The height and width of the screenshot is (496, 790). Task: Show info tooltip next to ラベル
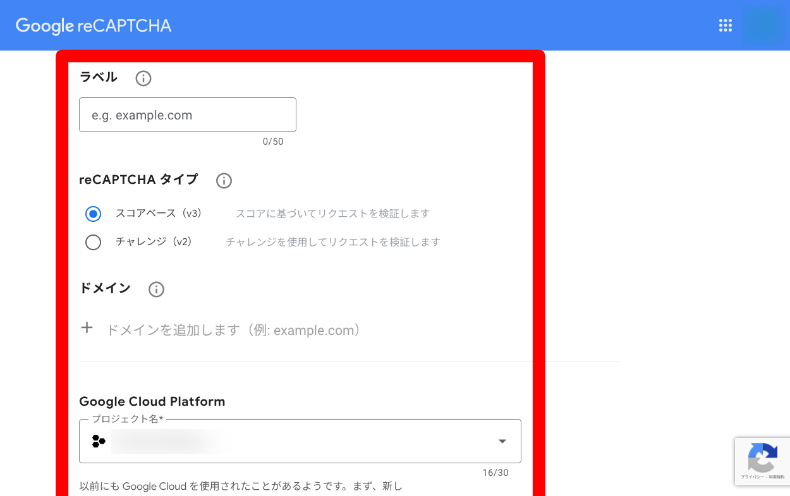(143, 78)
